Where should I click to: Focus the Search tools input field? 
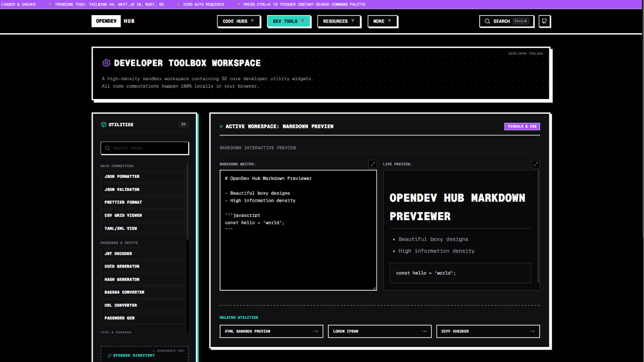145,148
